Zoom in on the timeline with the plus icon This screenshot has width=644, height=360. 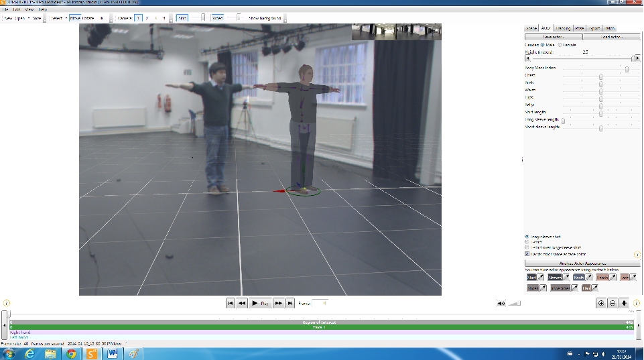[x=601, y=303]
